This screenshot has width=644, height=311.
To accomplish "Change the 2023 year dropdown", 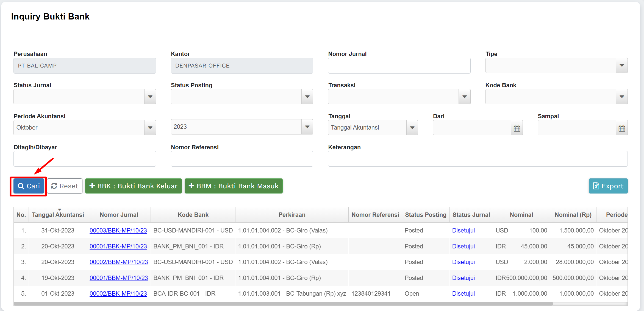I will point(307,127).
